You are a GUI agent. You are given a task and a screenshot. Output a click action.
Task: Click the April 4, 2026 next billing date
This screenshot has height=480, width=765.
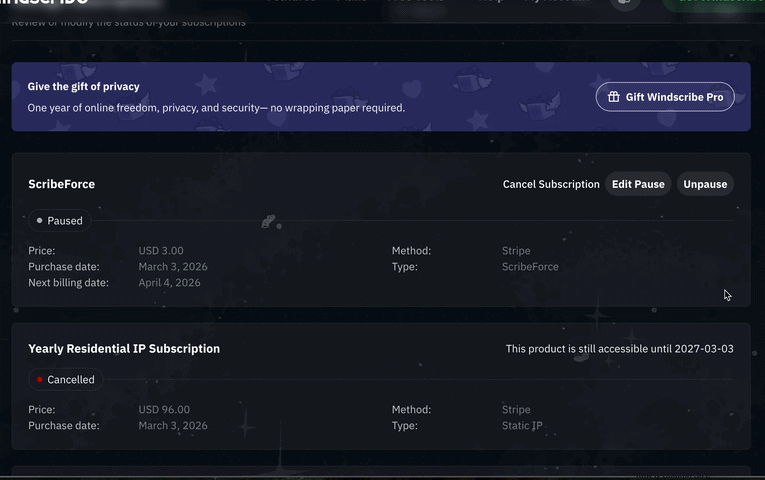point(169,283)
